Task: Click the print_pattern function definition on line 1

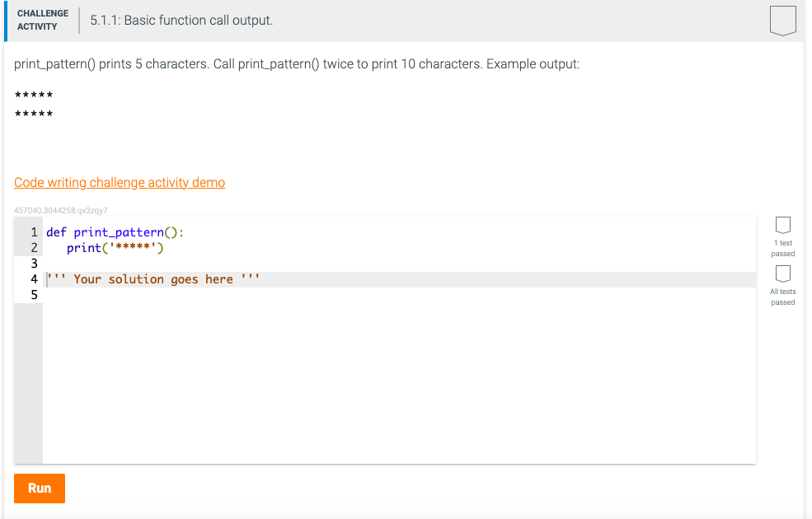Action: (115, 231)
